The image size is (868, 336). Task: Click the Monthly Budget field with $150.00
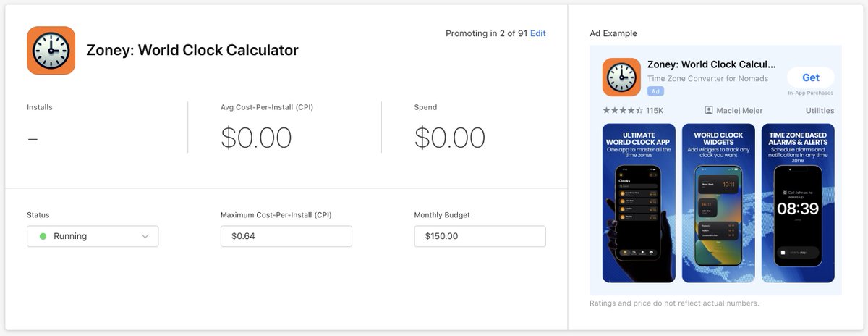pos(480,236)
